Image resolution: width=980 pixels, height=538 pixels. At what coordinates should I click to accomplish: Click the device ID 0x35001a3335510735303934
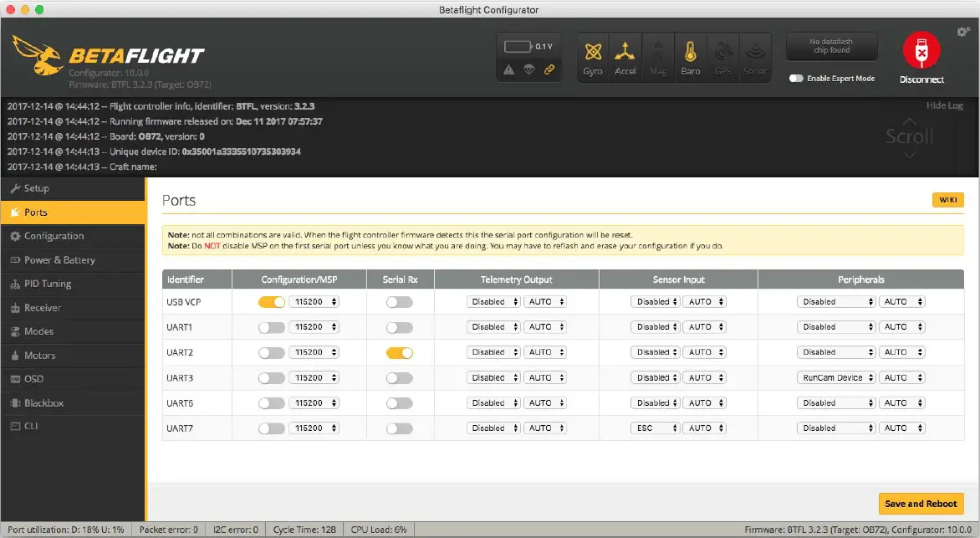coord(242,151)
